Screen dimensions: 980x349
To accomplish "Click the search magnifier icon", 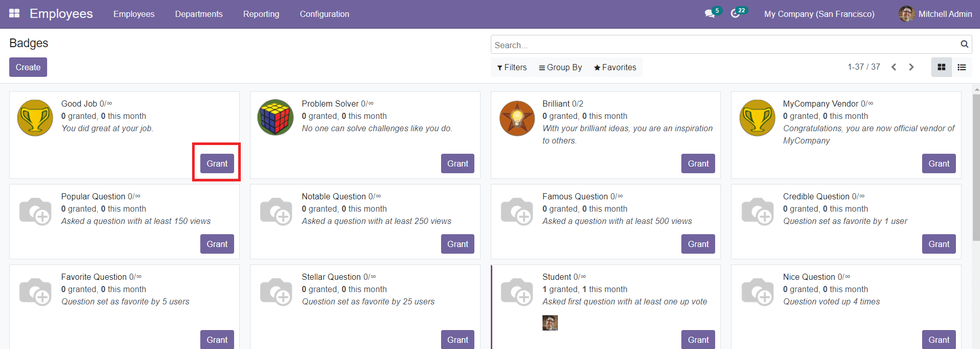I will (964, 44).
